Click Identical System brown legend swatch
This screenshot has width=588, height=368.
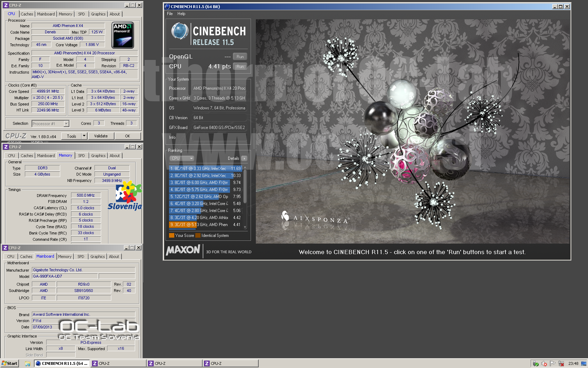pyautogui.click(x=198, y=236)
